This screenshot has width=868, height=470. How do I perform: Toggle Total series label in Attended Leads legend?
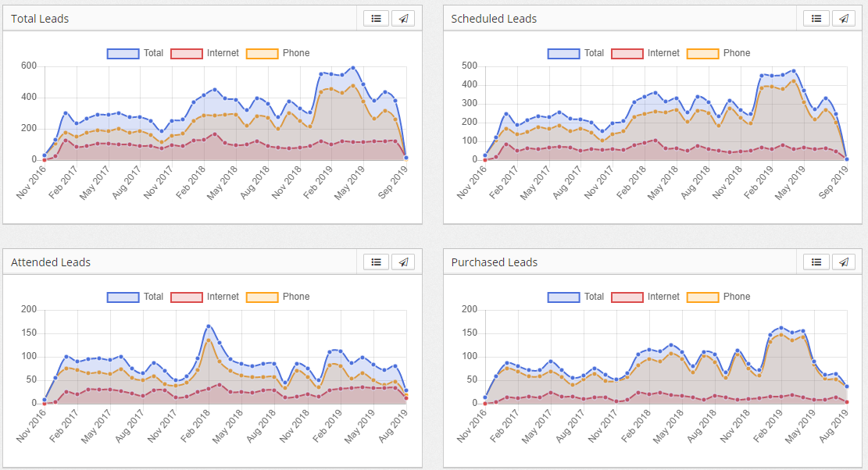(153, 297)
